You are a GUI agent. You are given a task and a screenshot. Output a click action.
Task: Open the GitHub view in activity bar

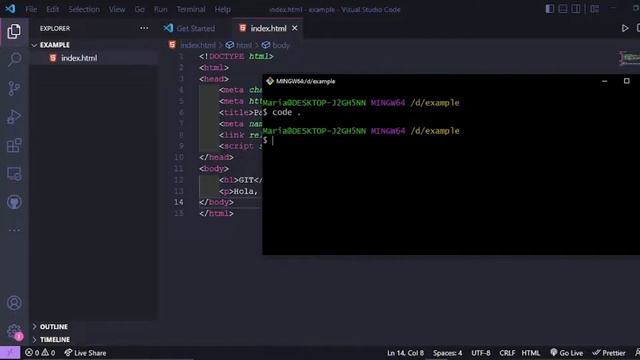click(14, 202)
